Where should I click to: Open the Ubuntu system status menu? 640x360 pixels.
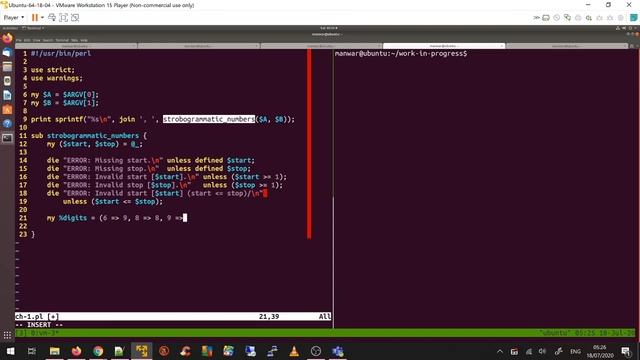(x=626, y=28)
